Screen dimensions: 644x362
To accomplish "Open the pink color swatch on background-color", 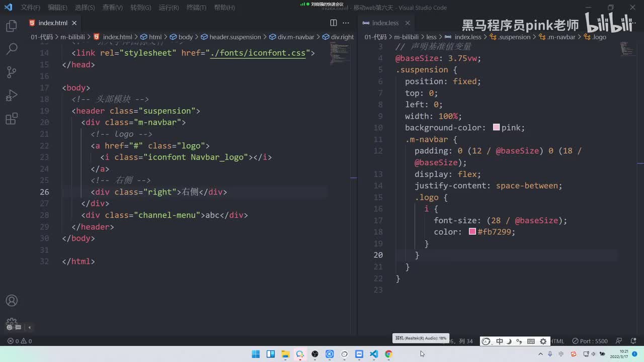I will tap(496, 128).
